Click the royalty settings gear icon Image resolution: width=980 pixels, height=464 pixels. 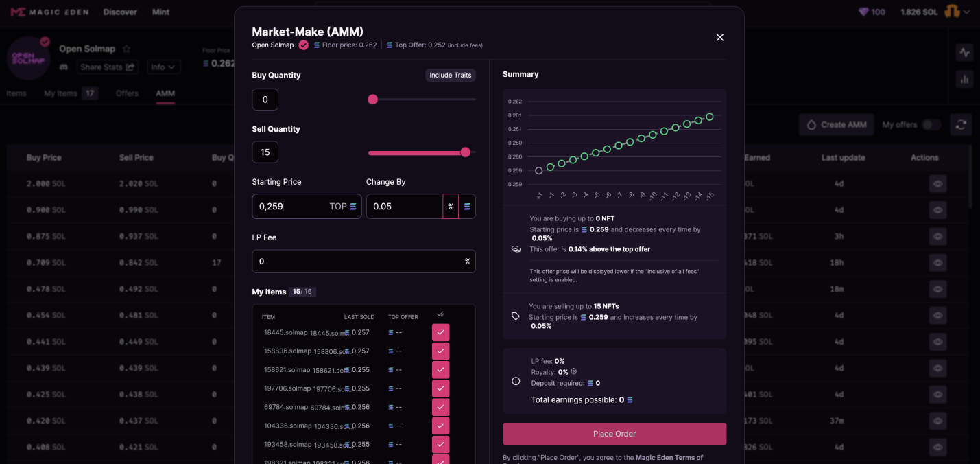574,371
